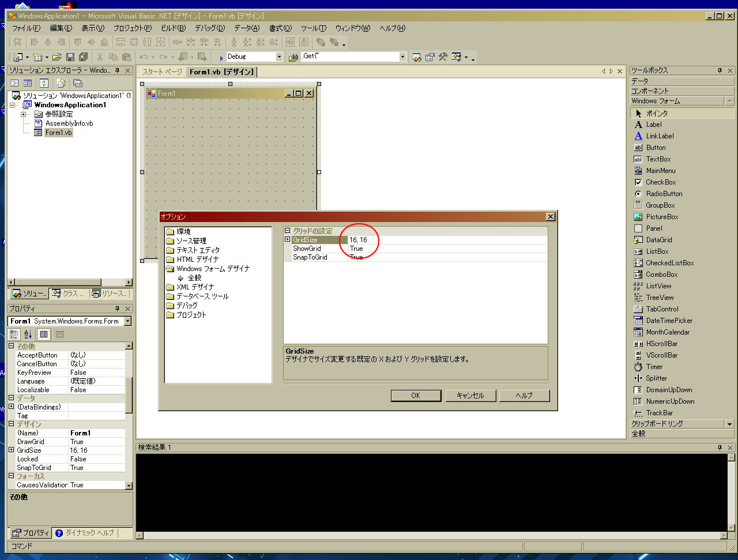The width and height of the screenshot is (738, 560).
Task: Open the ファイル(F) menu
Action: 26,28
